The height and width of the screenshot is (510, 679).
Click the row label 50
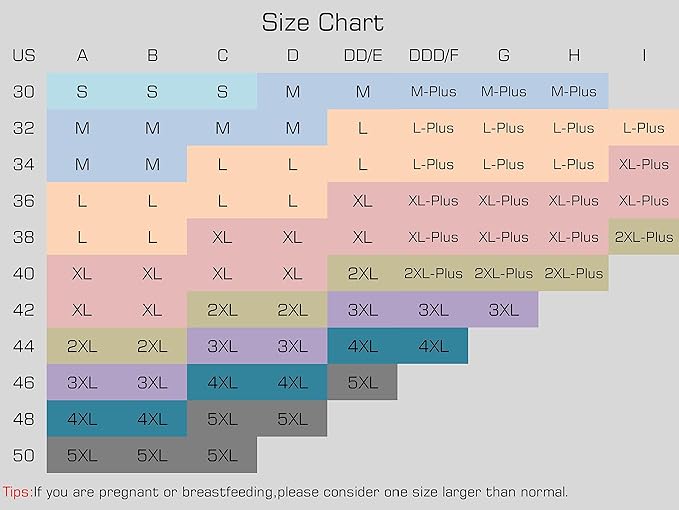(x=23, y=455)
